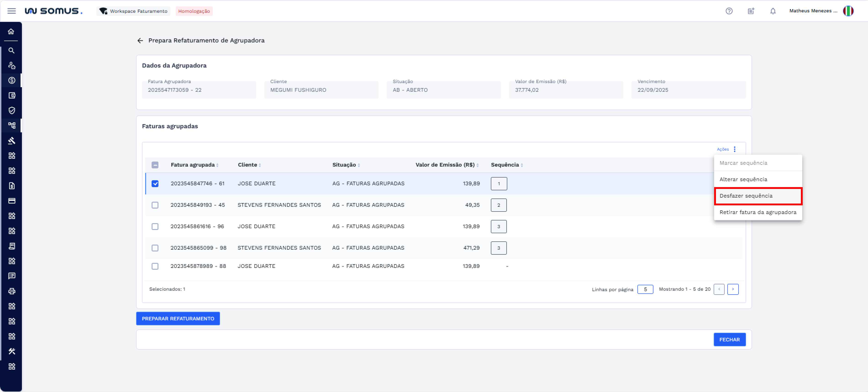Choose Retirar fatura da agrupadora
The width and height of the screenshot is (868, 392).
758,212
